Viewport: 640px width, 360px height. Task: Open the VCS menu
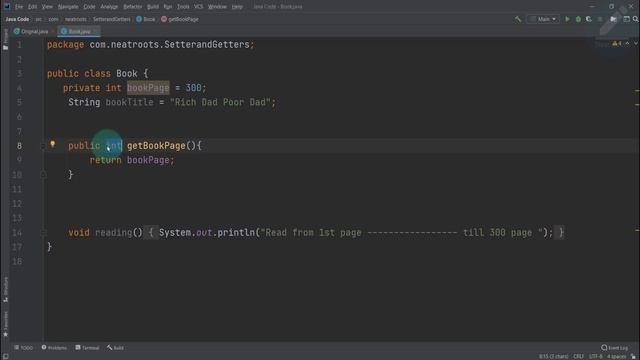(198, 7)
